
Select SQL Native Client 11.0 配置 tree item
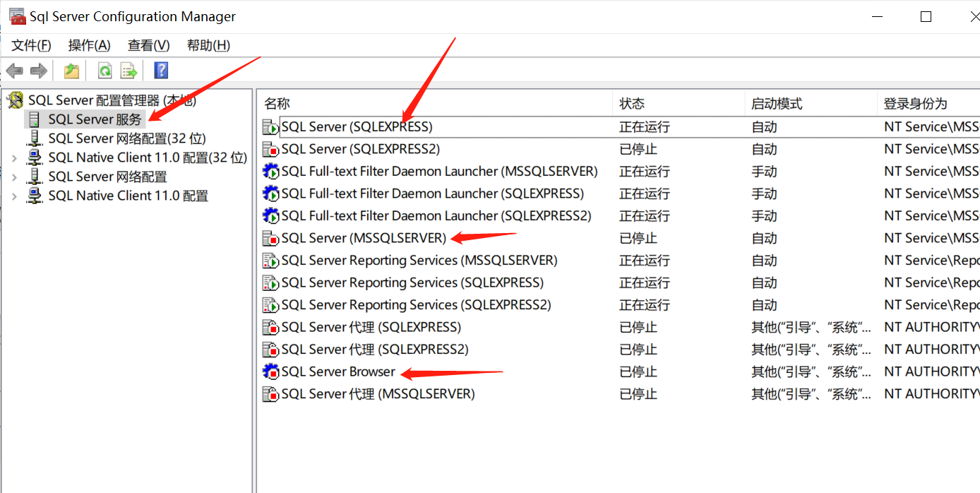[x=128, y=196]
